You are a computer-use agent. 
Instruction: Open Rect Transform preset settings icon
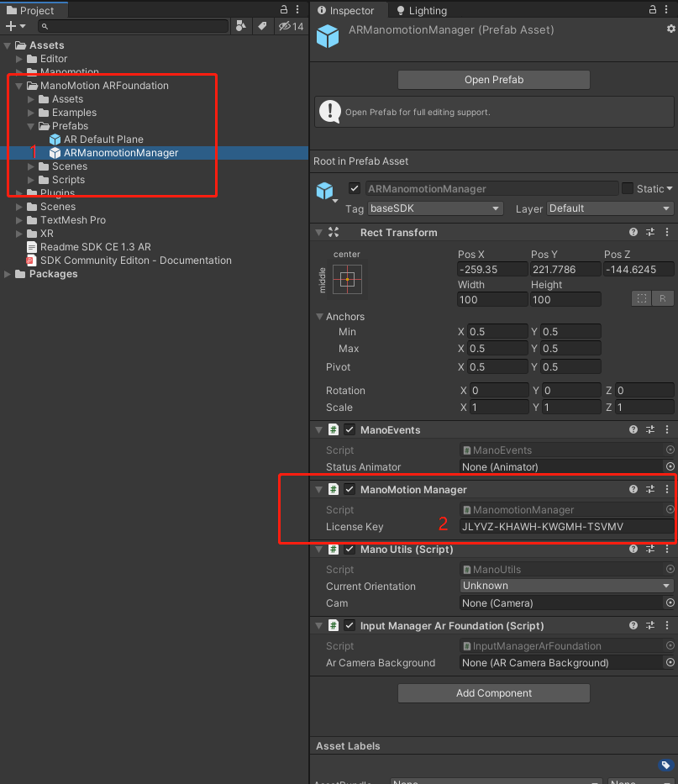[650, 232]
